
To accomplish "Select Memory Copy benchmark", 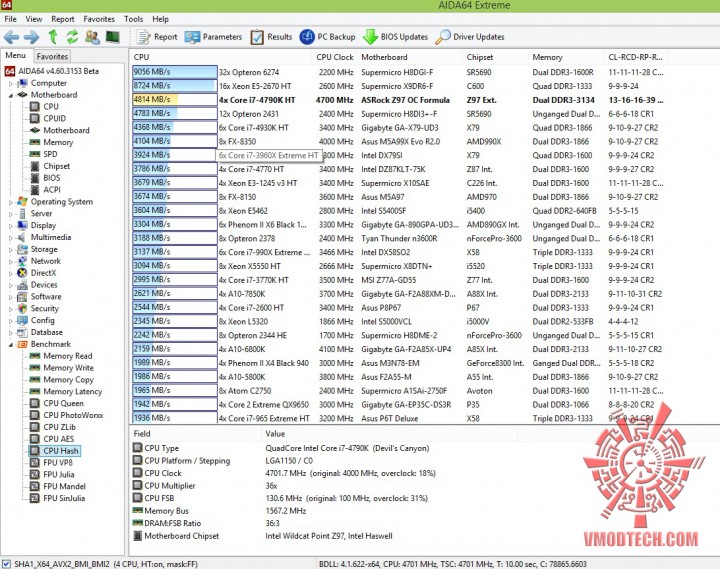I will pos(62,380).
